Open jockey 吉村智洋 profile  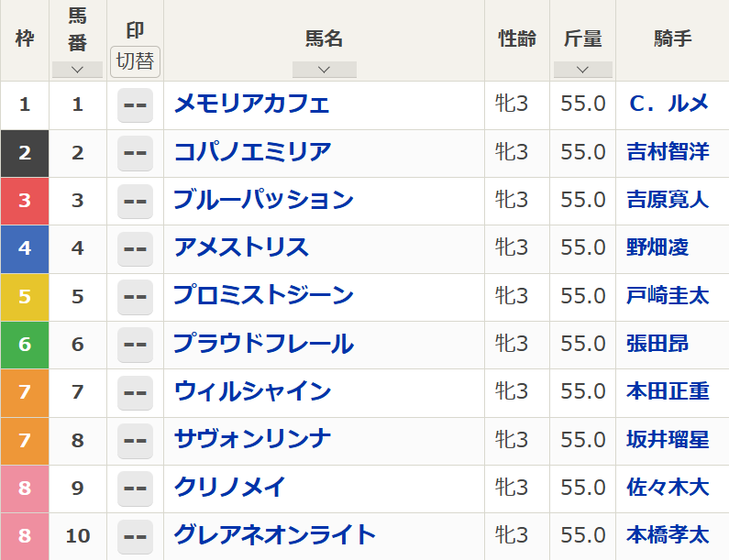668,152
